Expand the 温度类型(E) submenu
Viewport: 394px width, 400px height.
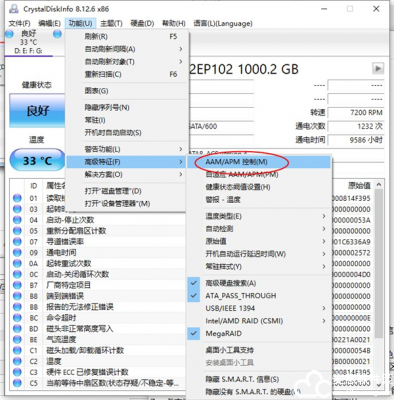coord(259,216)
